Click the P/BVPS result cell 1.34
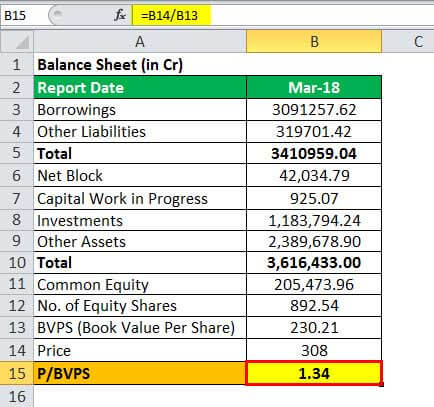Screen dimensions: 434x407 coord(314,373)
